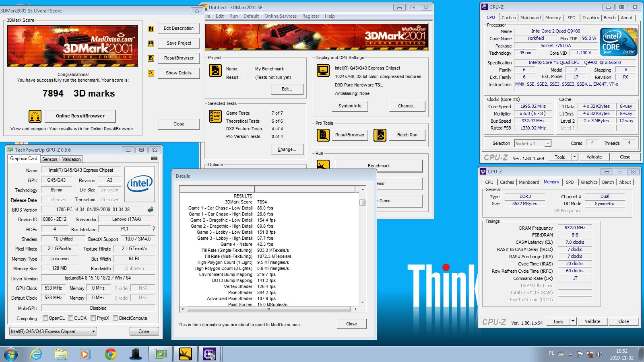Click the Edit button in Project section

pos(287,89)
